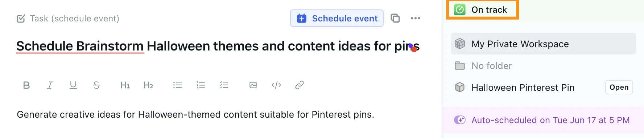Apply italic formatting
Viewport: 644px width, 138px height.
tap(50, 85)
